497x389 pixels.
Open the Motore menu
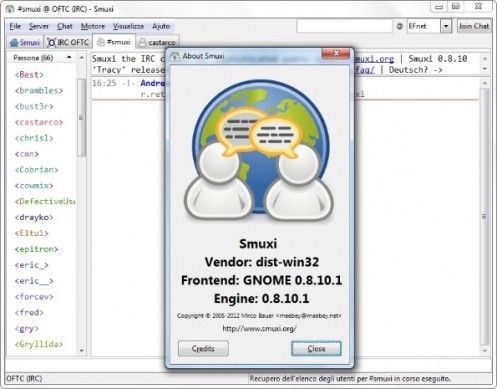93,26
